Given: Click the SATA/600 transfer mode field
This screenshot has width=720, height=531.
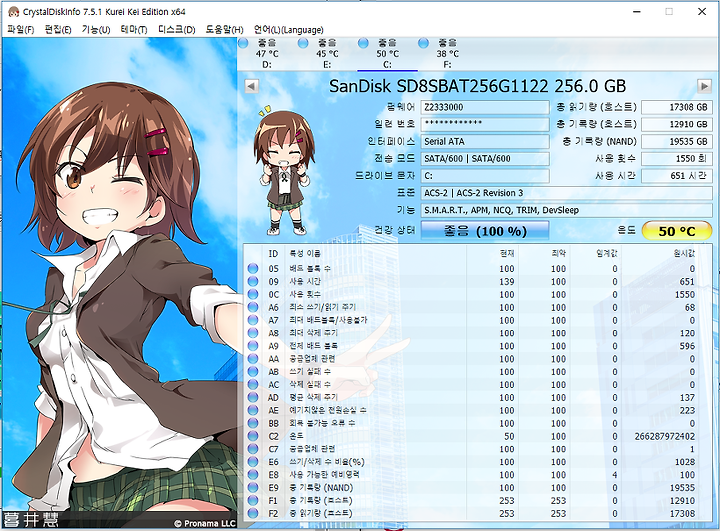Looking at the screenshot, I should (x=485, y=159).
